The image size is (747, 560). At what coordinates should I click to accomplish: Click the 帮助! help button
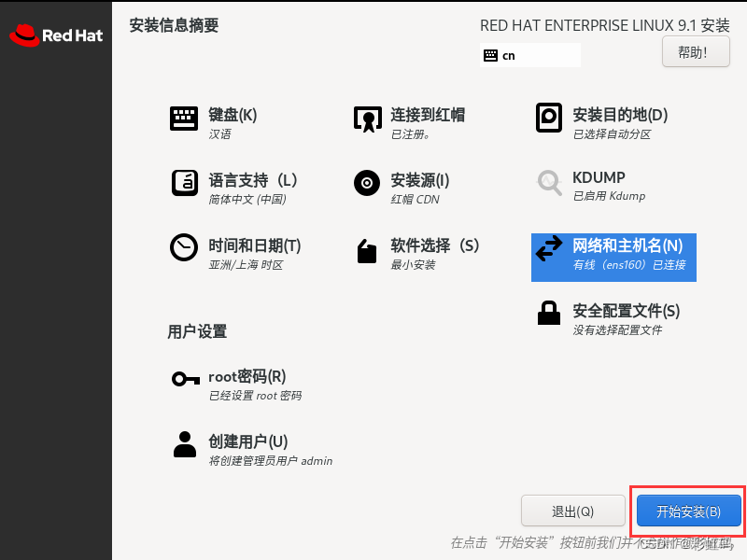tap(696, 52)
